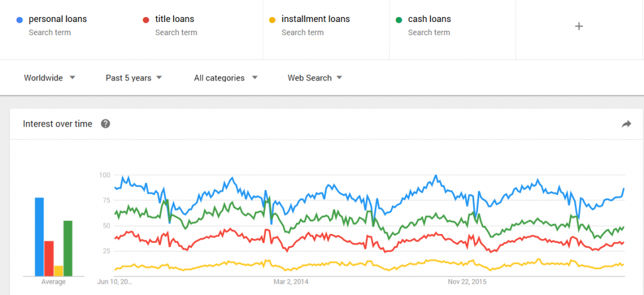Click the blue dot beside personal loans
Screen dimensions: 644x295
tap(19, 19)
